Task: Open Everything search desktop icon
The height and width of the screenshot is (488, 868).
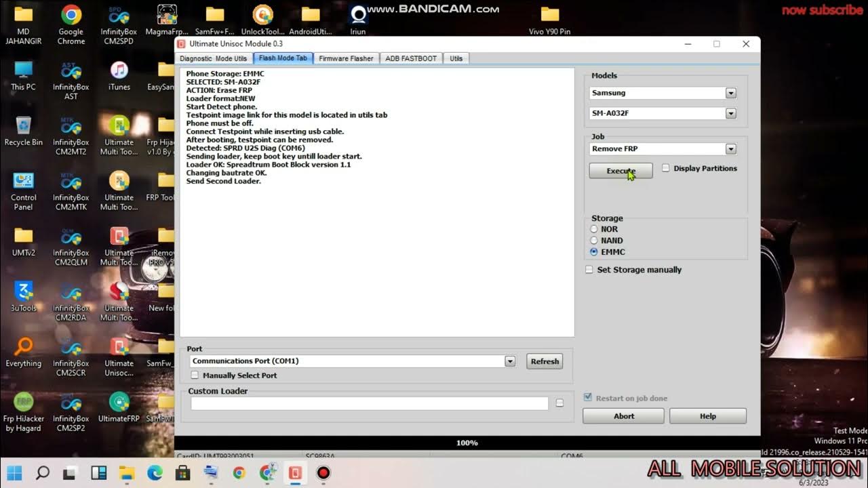Action: [x=23, y=353]
